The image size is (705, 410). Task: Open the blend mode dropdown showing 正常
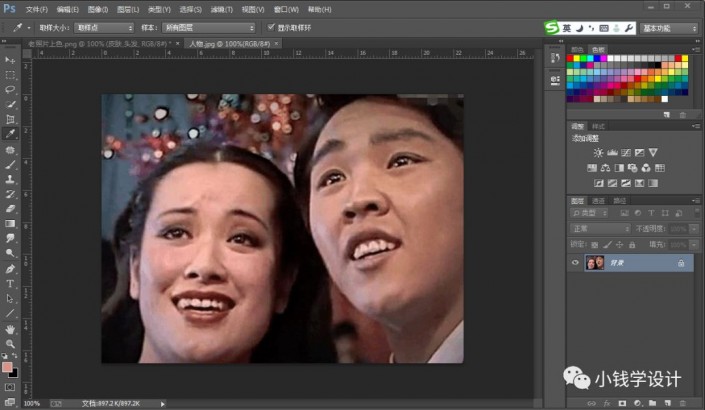tap(600, 229)
